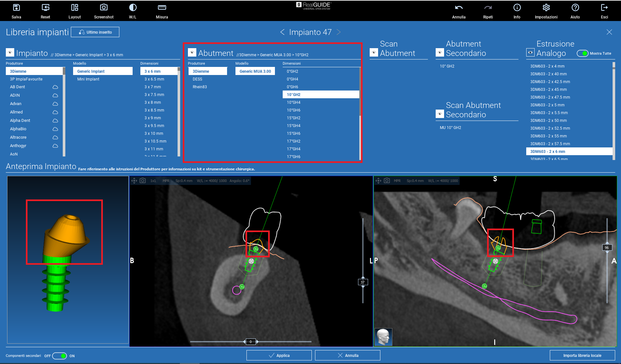Viewport: 621px width, 364px height.
Task: Go to previous implant with left chevron
Action: pos(282,32)
